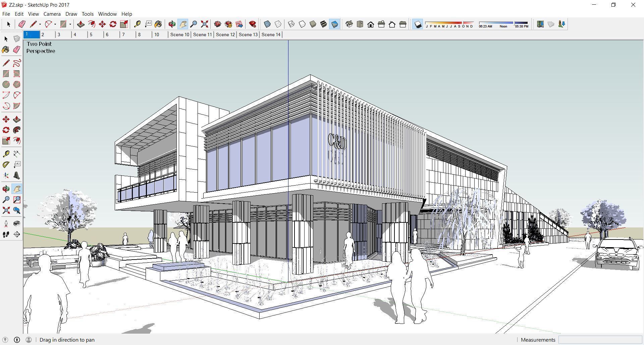The height and width of the screenshot is (345, 644).
Task: Click the Make Component icon in left toolbar
Action: tap(17, 39)
